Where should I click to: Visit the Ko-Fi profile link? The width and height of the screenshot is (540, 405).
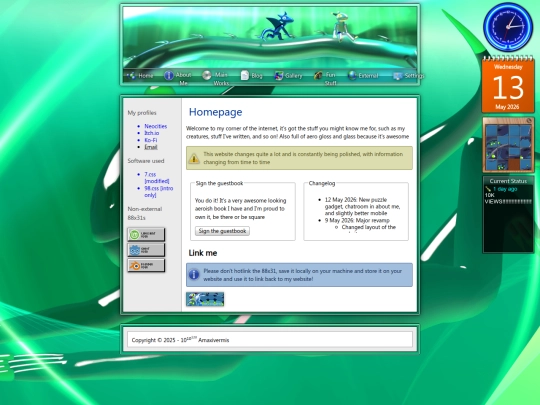point(150,140)
